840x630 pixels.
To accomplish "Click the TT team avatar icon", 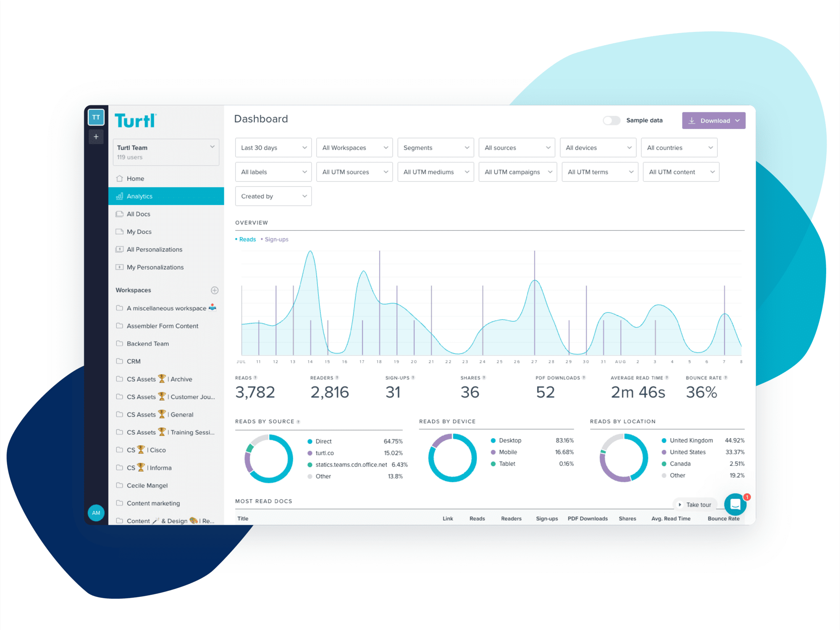I will [96, 117].
